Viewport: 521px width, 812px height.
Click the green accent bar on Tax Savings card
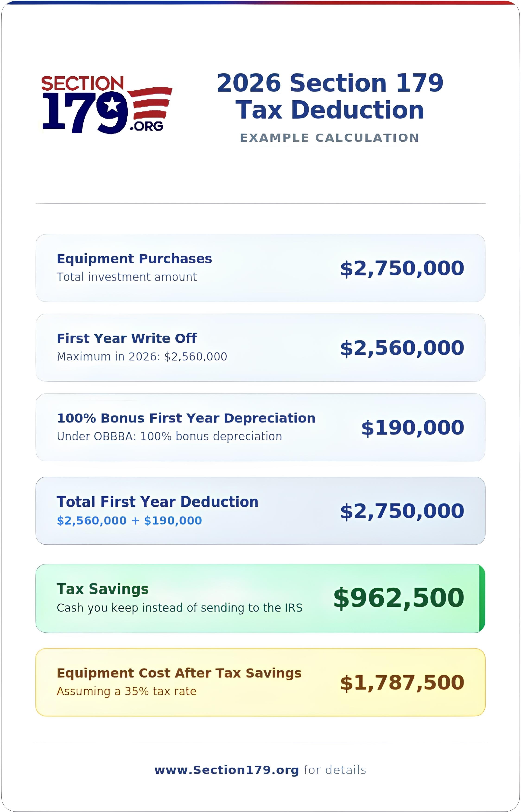[482, 598]
